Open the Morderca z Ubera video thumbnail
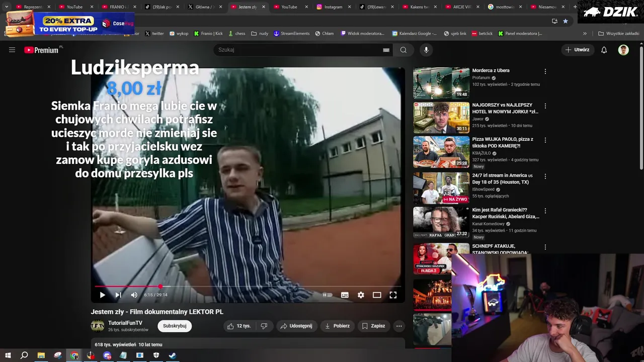 click(x=441, y=83)
